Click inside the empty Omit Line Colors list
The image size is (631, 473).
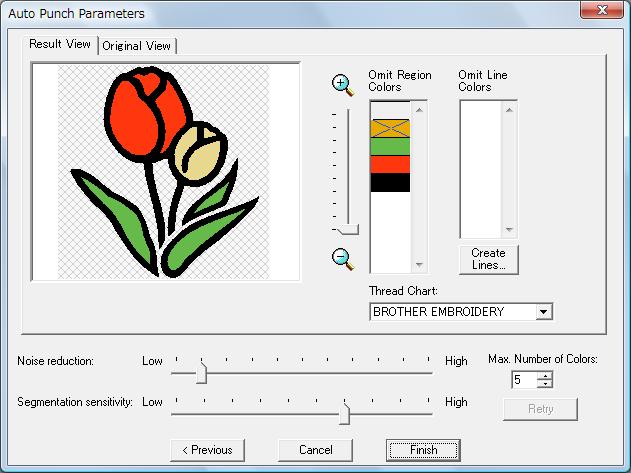tap(481, 169)
